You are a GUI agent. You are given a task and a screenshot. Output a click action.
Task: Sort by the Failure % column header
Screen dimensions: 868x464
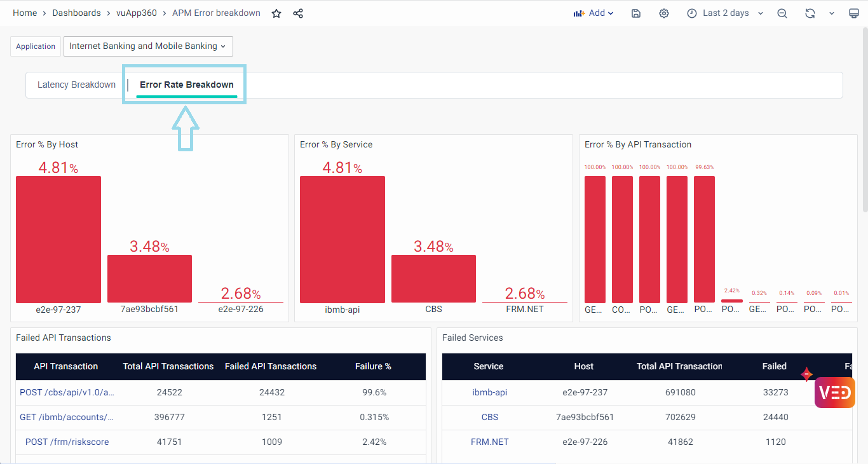[x=373, y=366]
